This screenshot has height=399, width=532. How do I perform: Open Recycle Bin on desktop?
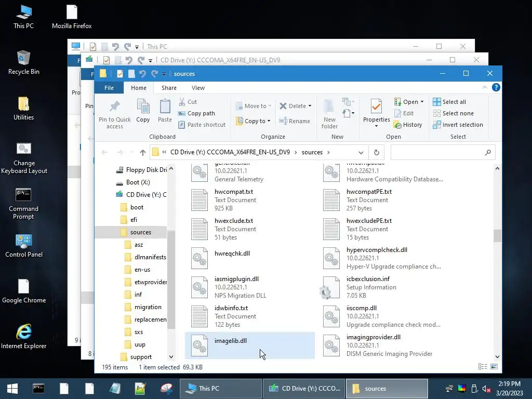(24, 63)
